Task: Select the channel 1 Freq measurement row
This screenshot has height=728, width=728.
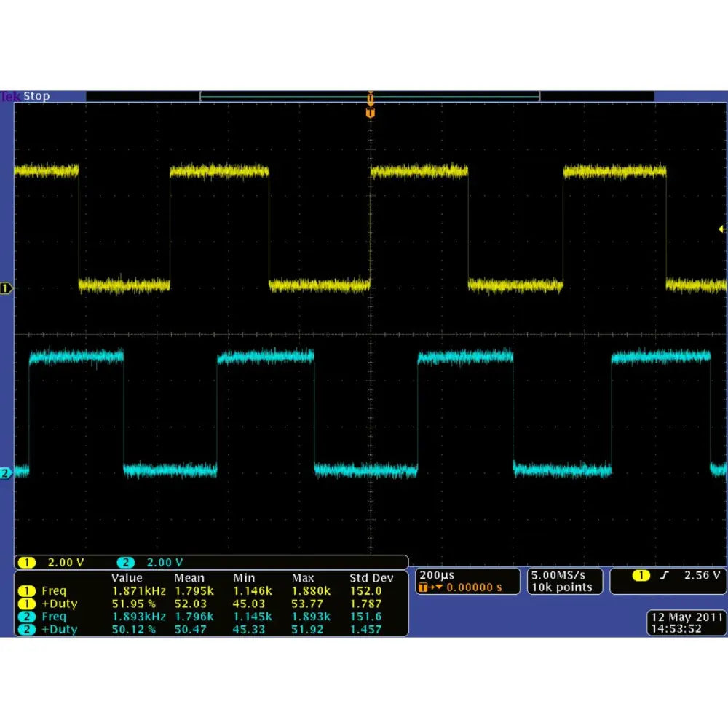Action: 55,591
